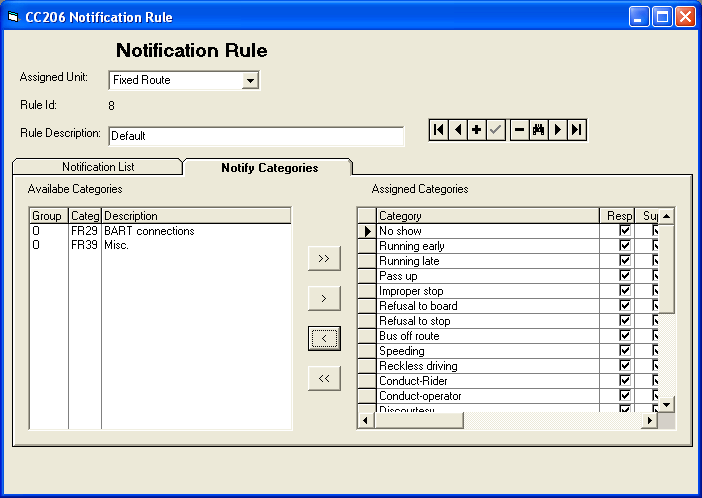Uncheck Resp checkbox for Running late
Image resolution: width=702 pixels, height=498 pixels.
tap(625, 261)
